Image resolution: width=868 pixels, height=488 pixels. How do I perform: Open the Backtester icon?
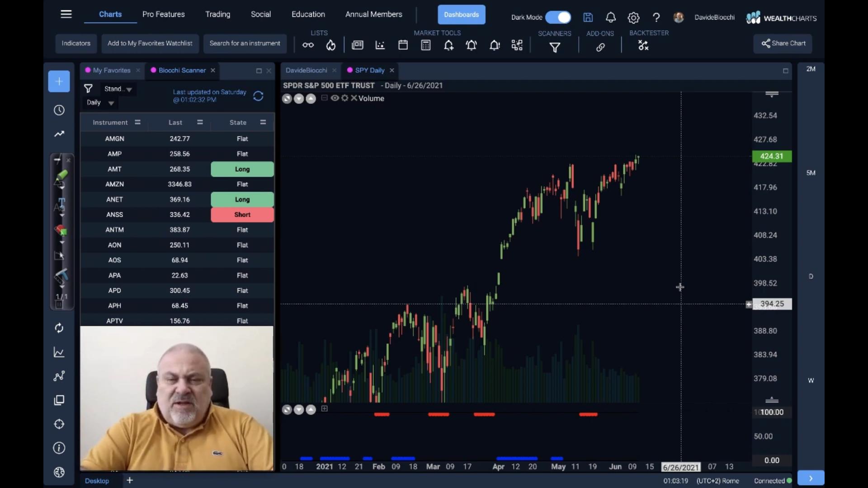[x=643, y=45]
